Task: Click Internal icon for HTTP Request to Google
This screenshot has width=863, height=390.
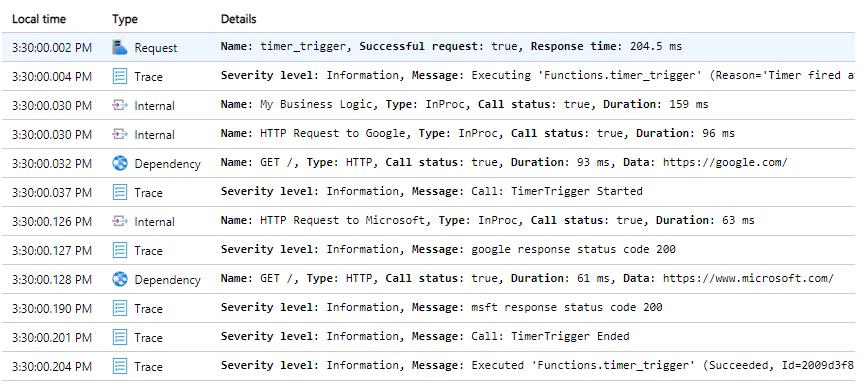Action: pyautogui.click(x=120, y=134)
